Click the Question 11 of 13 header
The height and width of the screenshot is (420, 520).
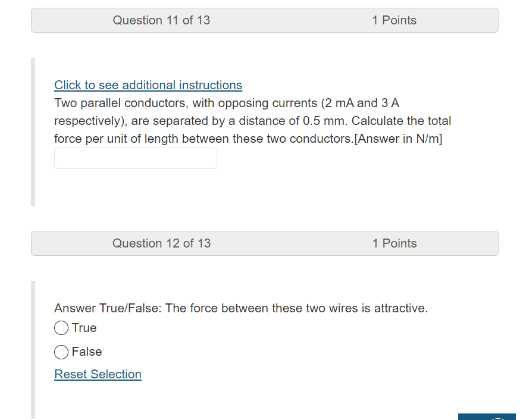click(x=161, y=20)
